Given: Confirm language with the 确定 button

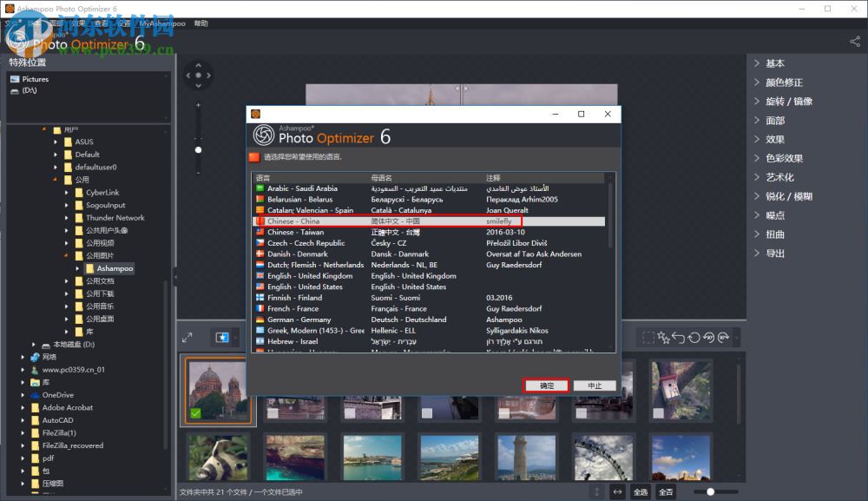Looking at the screenshot, I should (x=546, y=386).
